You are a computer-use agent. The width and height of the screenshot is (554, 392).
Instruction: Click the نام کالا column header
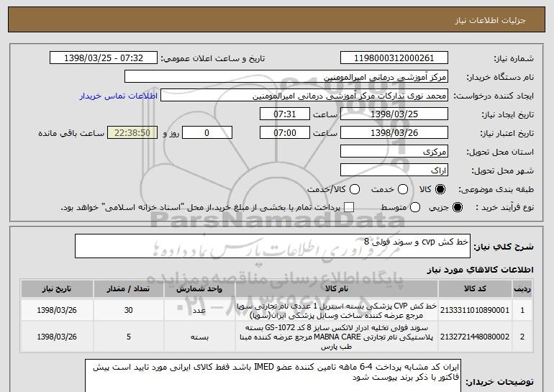[x=337, y=289]
